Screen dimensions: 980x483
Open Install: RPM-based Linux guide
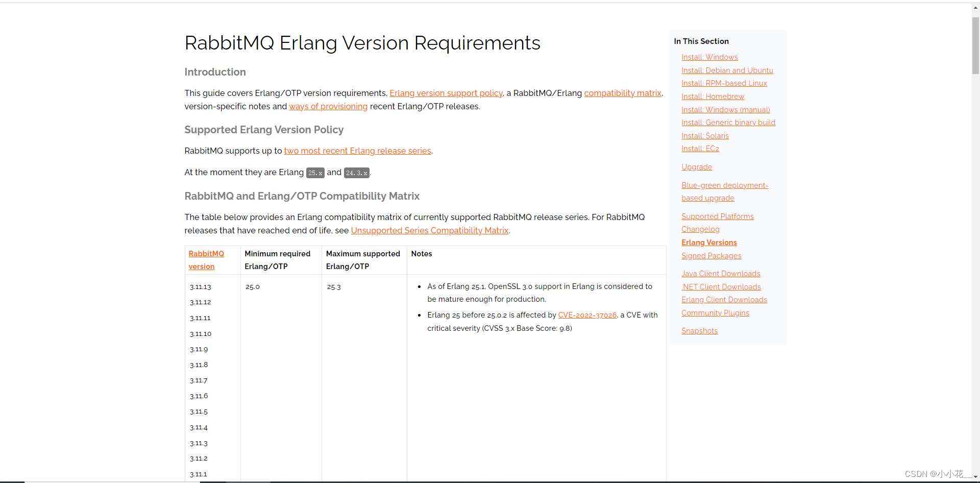click(x=724, y=83)
